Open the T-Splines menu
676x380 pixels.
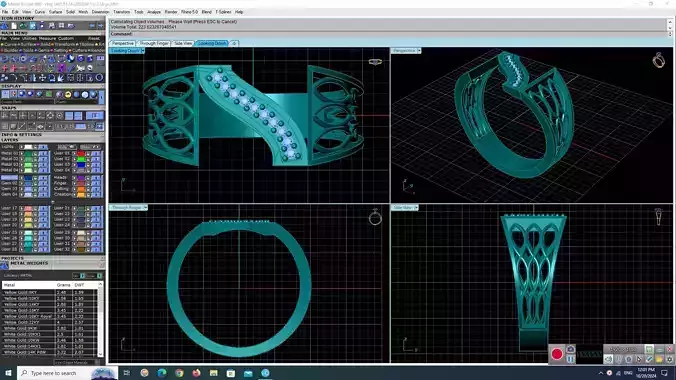click(x=223, y=12)
